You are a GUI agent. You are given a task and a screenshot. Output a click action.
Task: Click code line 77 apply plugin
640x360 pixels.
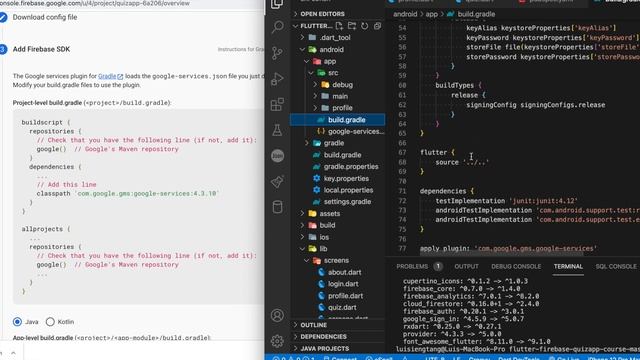pos(508,248)
